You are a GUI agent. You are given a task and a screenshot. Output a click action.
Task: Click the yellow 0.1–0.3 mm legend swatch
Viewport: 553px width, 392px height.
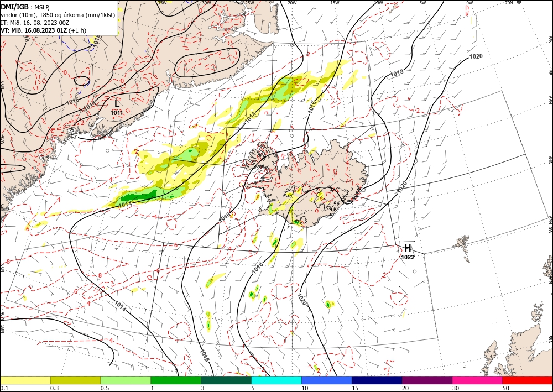coord(25,380)
